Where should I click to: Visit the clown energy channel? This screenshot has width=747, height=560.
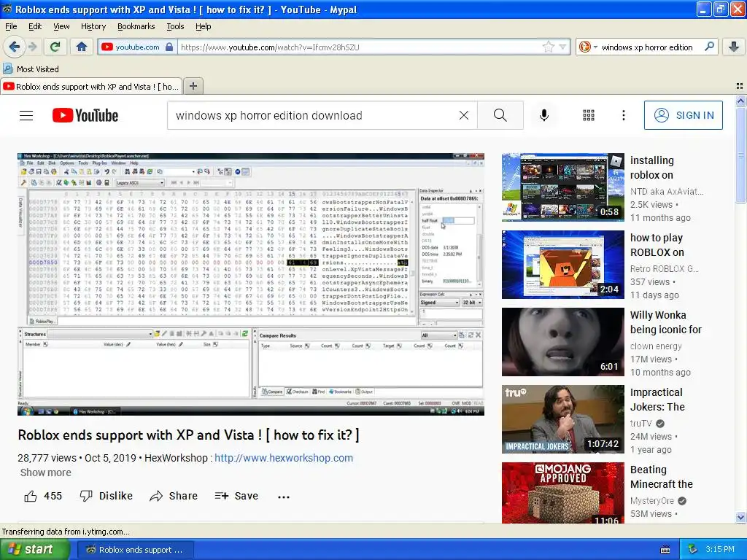click(x=656, y=346)
